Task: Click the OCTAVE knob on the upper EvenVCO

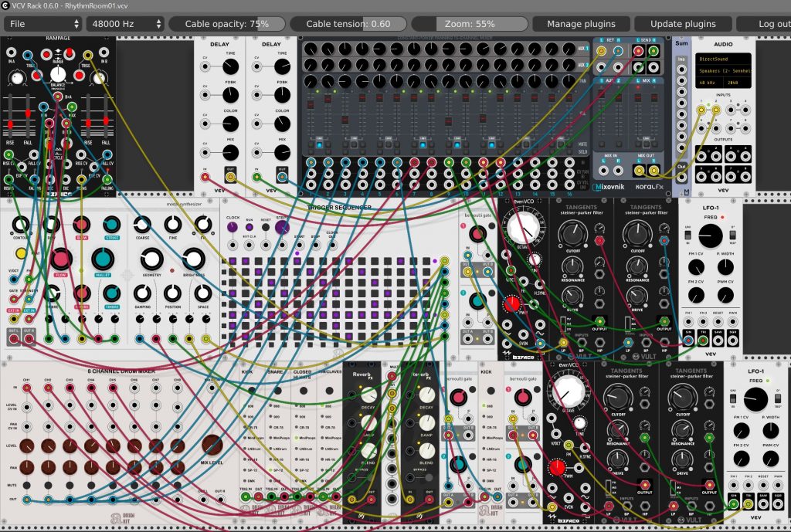Action: click(523, 227)
